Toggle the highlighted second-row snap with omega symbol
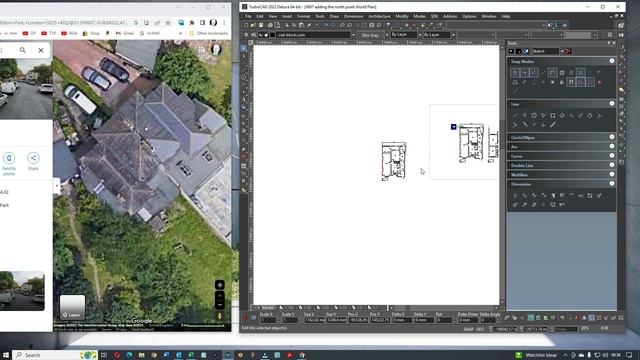This screenshot has height=360, width=640. click(571, 82)
